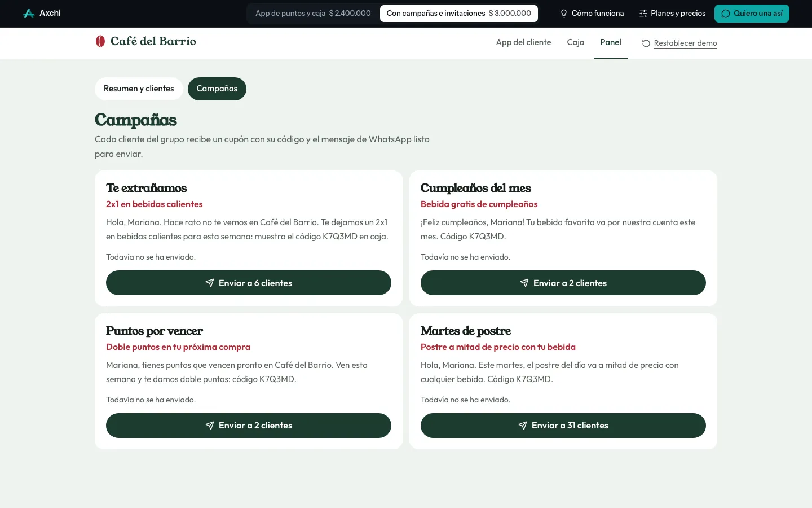Select the Campañas pill tab
The image size is (812, 508).
pos(217,89)
